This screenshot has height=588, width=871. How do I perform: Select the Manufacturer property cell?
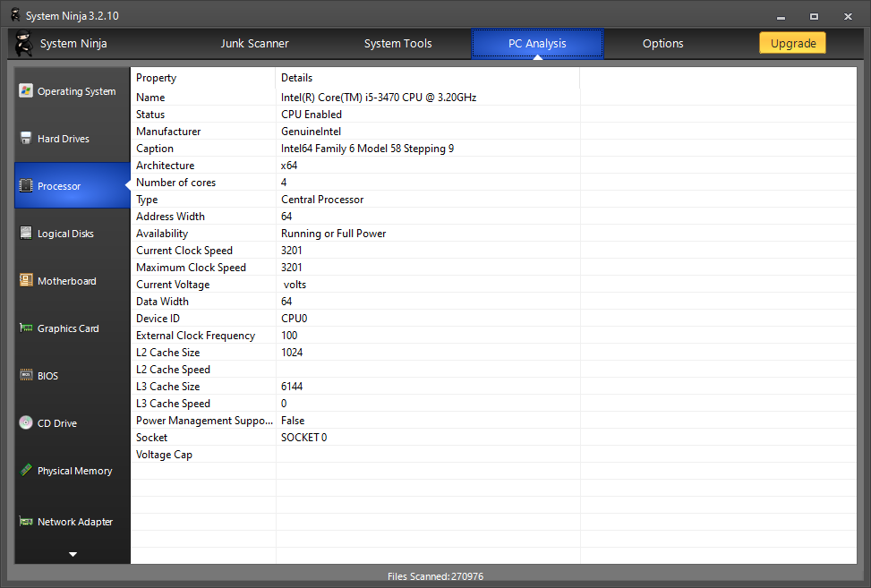[203, 132]
